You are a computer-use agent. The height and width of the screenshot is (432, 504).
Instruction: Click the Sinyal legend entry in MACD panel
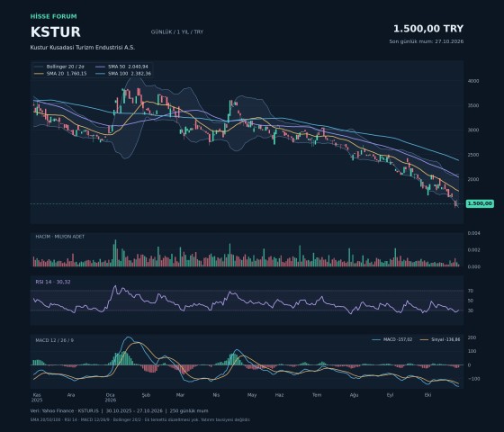440,339
